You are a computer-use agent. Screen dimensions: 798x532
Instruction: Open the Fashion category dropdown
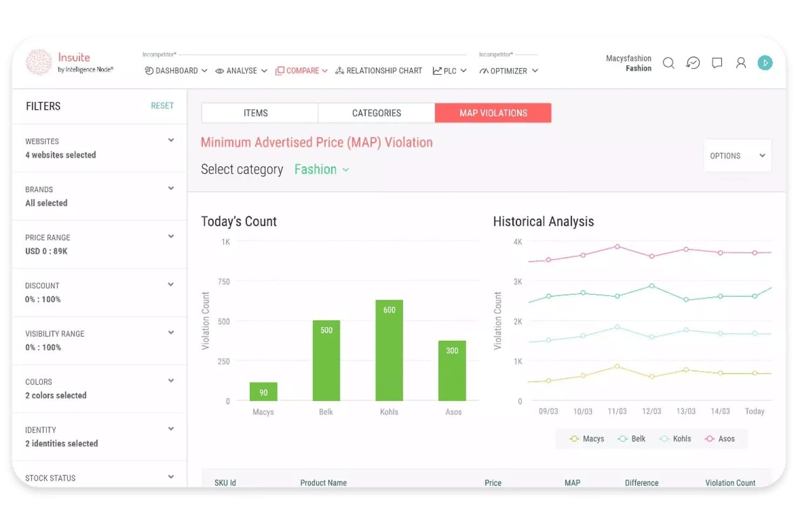pyautogui.click(x=322, y=169)
